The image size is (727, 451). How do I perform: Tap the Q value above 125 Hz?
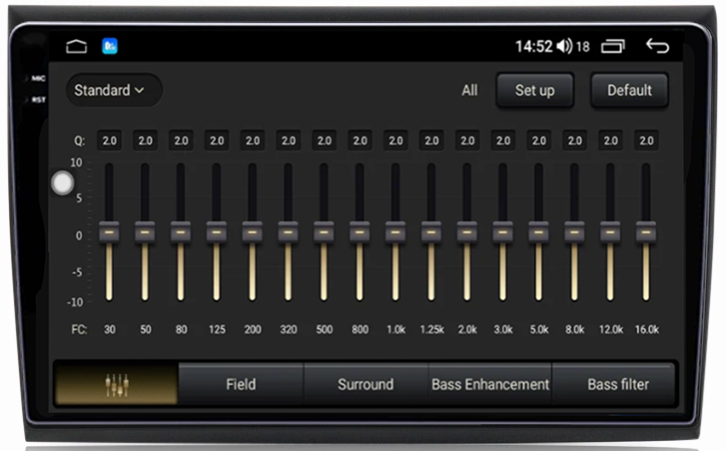tap(217, 140)
